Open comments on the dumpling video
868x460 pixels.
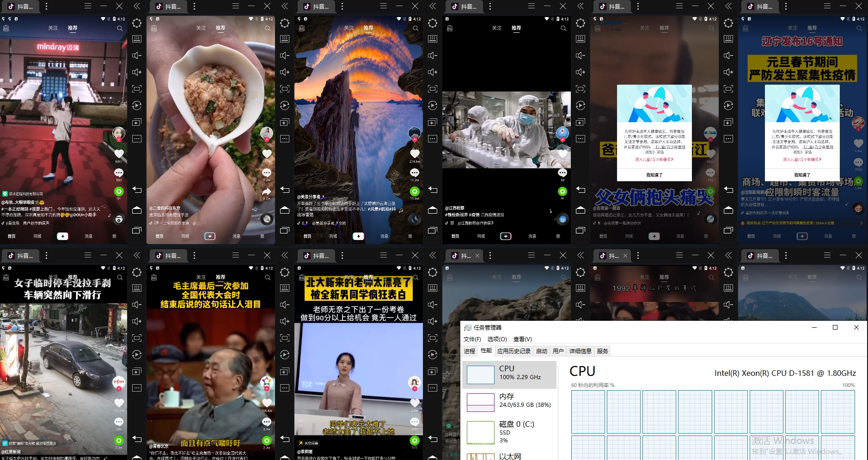tap(267, 172)
